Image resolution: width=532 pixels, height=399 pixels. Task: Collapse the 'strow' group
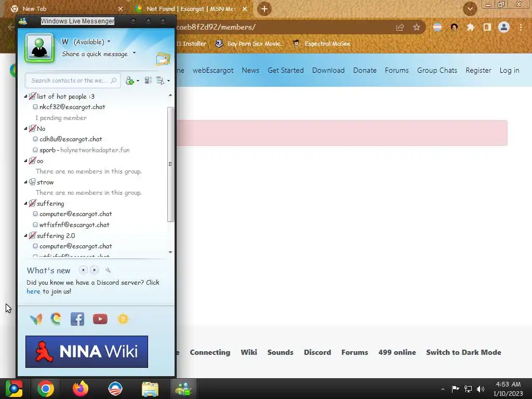click(x=26, y=182)
